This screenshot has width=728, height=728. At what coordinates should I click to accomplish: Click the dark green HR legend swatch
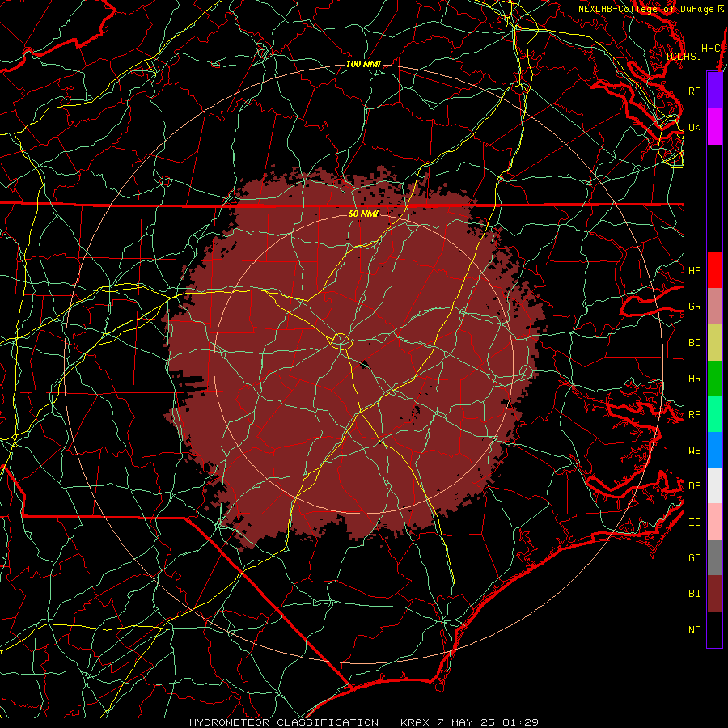714,378
